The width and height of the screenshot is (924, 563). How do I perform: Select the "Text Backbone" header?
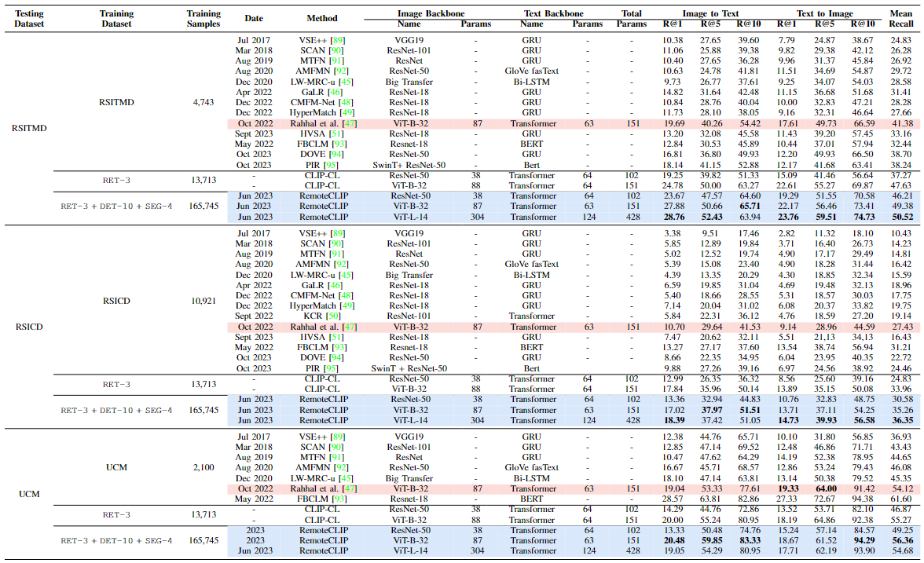[553, 13]
